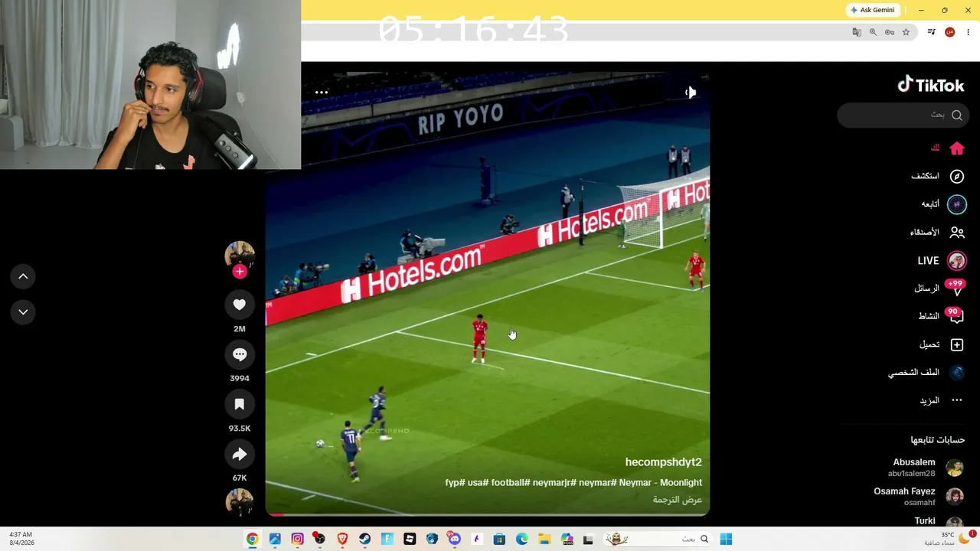Focus the TikTok search field (بحث)
Screen dimensions: 980x551
pyautogui.click(x=903, y=116)
